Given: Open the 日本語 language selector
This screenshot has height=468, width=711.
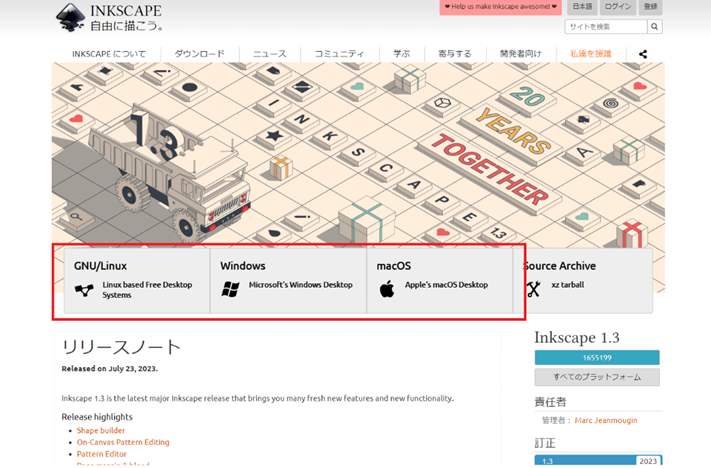Looking at the screenshot, I should (582, 7).
